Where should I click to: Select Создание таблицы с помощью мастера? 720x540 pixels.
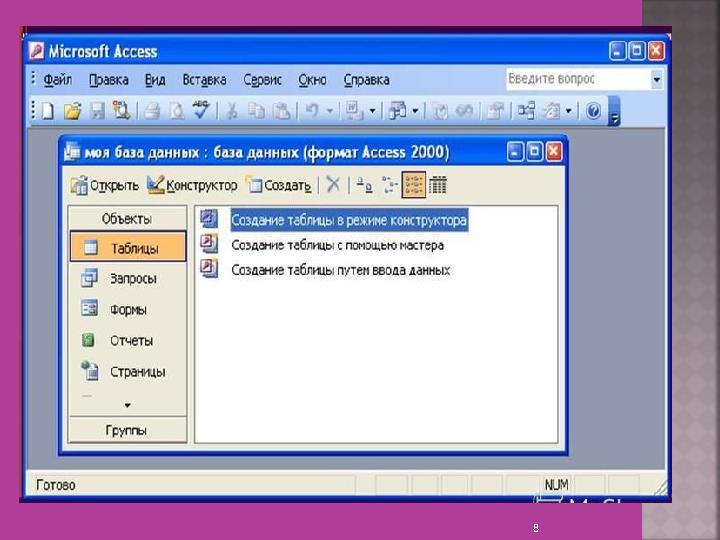(x=337, y=245)
